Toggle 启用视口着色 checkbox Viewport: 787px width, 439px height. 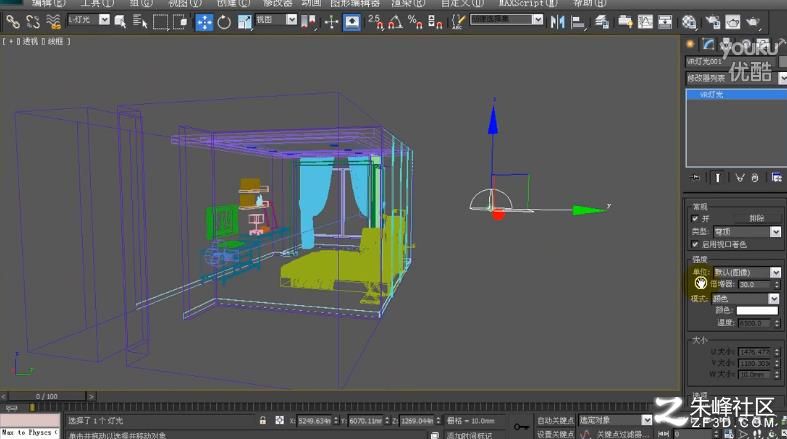695,244
